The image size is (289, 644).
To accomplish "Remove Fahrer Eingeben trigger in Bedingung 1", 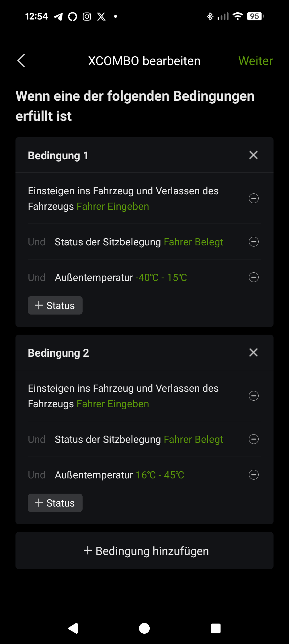I will (254, 198).
